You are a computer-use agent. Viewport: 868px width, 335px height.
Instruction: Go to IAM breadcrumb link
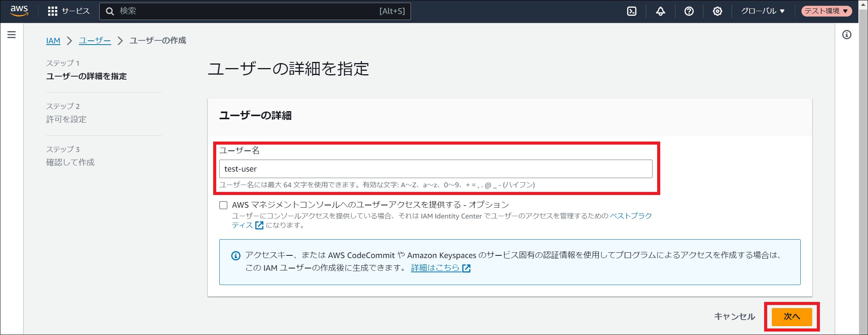pyautogui.click(x=53, y=41)
